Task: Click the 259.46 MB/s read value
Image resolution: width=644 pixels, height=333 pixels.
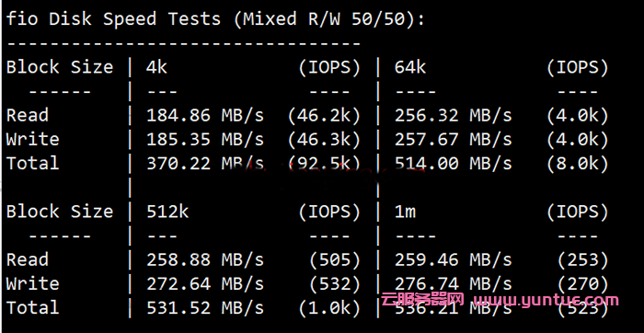Action: (454, 260)
